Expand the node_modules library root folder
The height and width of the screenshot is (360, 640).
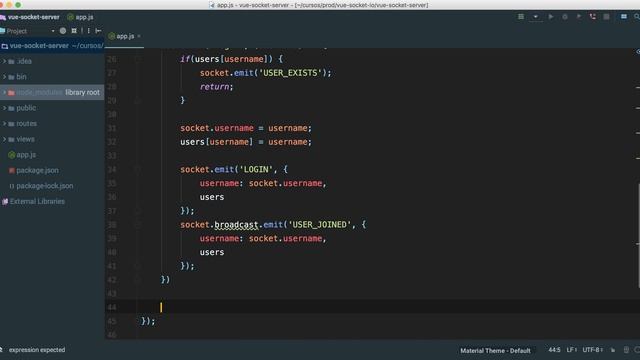4,92
